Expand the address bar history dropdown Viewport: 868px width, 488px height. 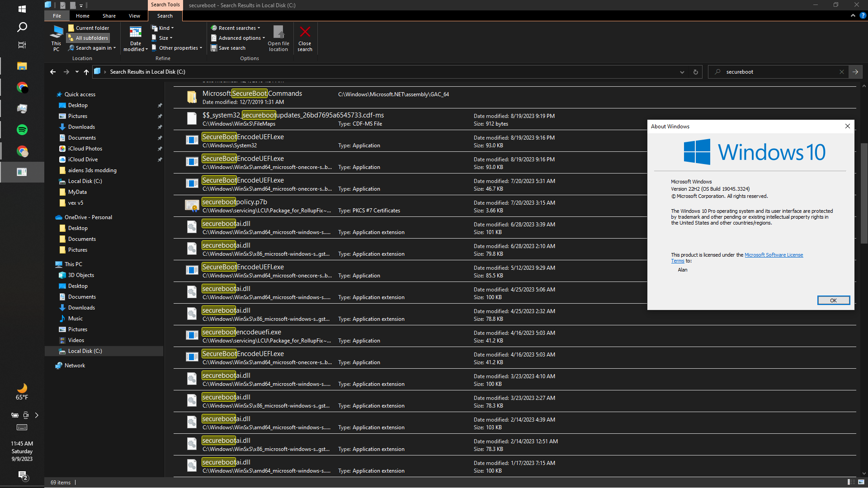[x=682, y=72]
